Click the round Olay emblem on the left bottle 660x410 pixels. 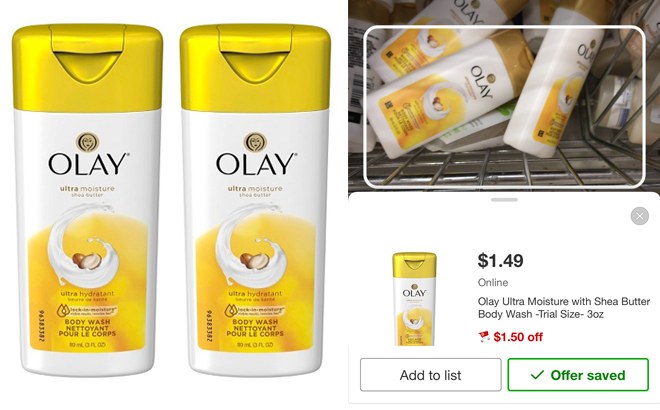coord(88,142)
